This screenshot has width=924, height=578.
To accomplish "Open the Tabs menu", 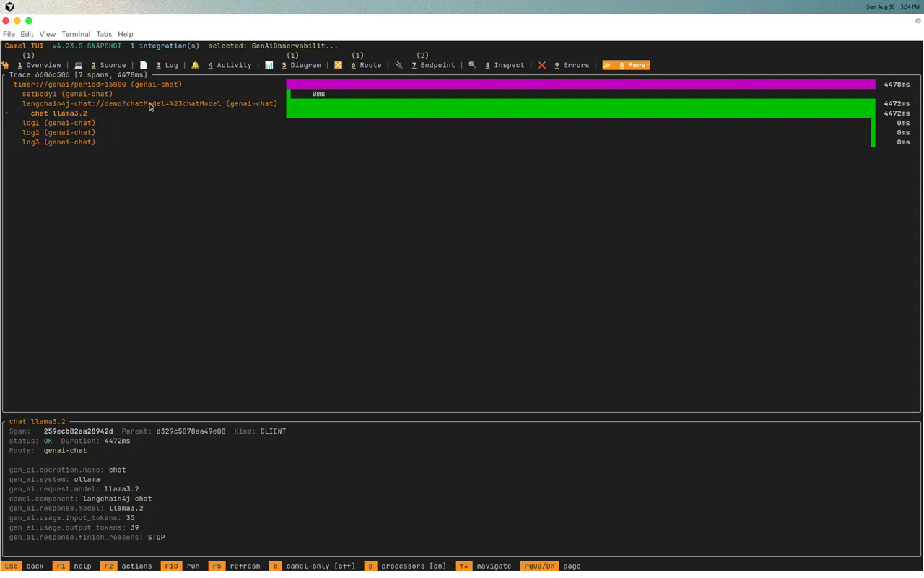I will (x=104, y=34).
